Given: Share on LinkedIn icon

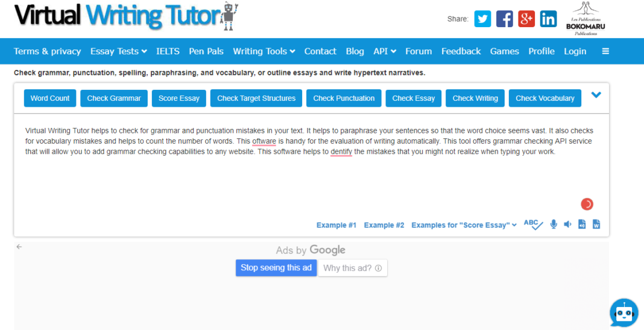Looking at the screenshot, I should [548, 19].
